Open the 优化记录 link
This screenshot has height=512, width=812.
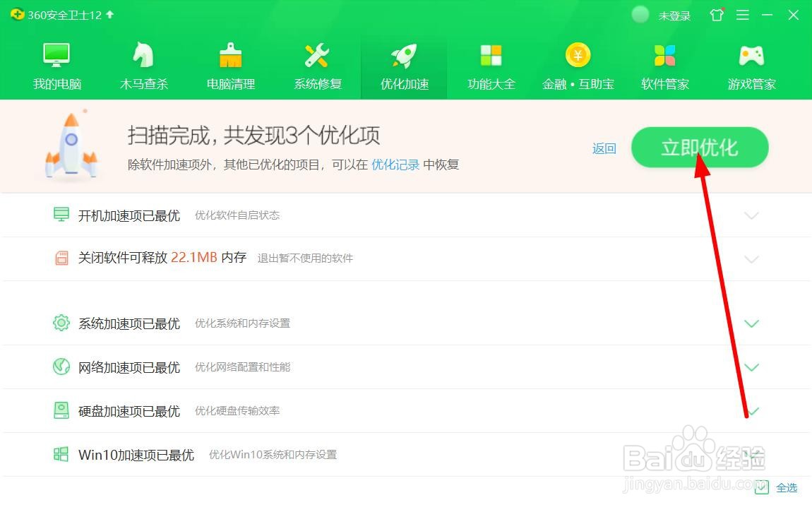point(395,165)
